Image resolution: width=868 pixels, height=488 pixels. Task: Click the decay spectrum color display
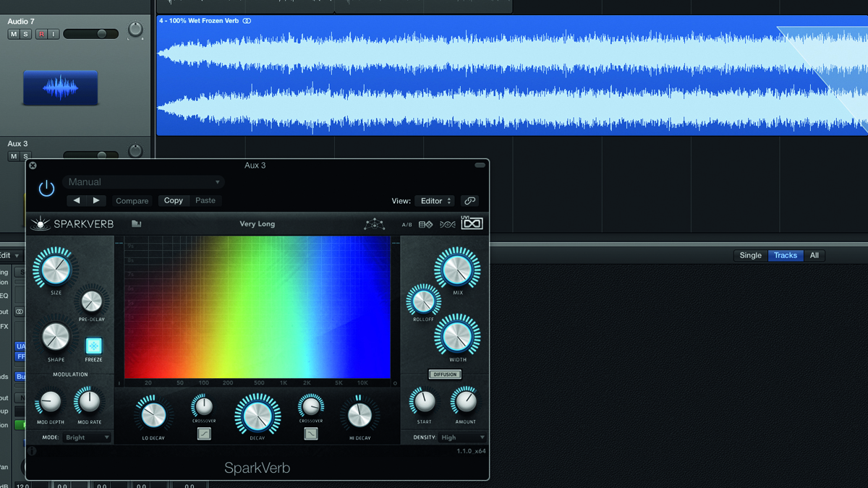tap(258, 307)
